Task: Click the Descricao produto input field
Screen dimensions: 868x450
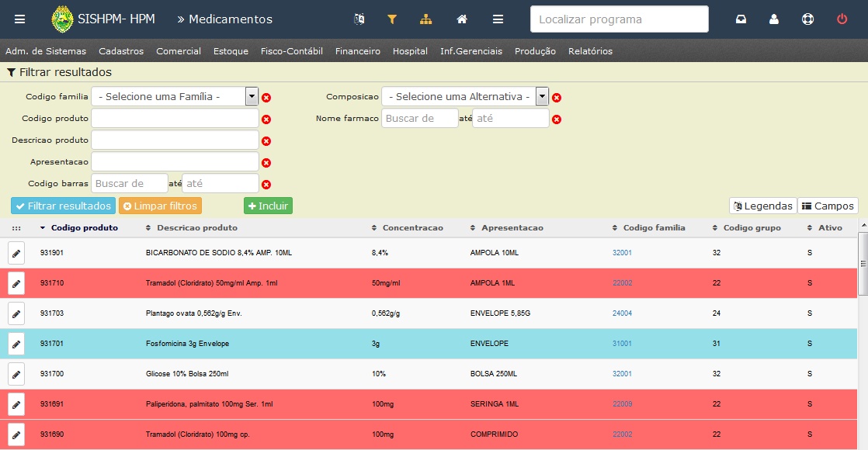Action: pos(175,140)
